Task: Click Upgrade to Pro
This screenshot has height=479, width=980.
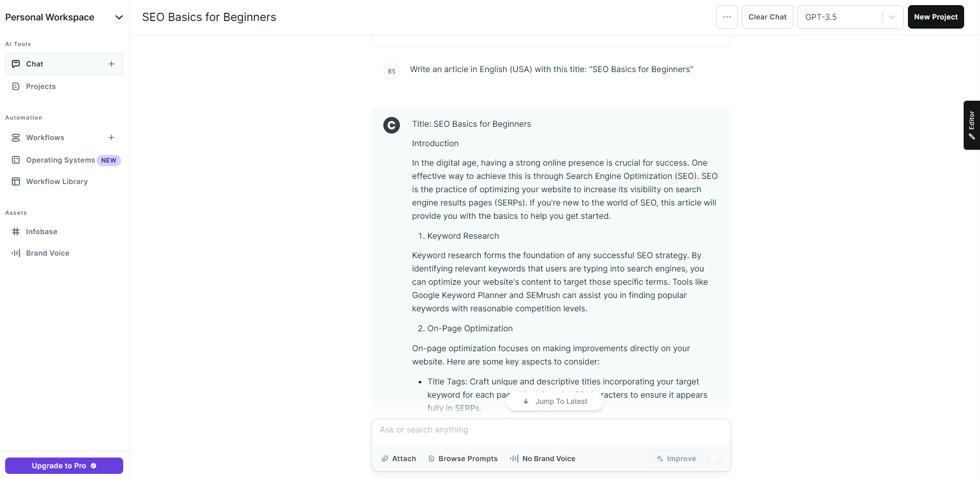Action: pos(63,466)
